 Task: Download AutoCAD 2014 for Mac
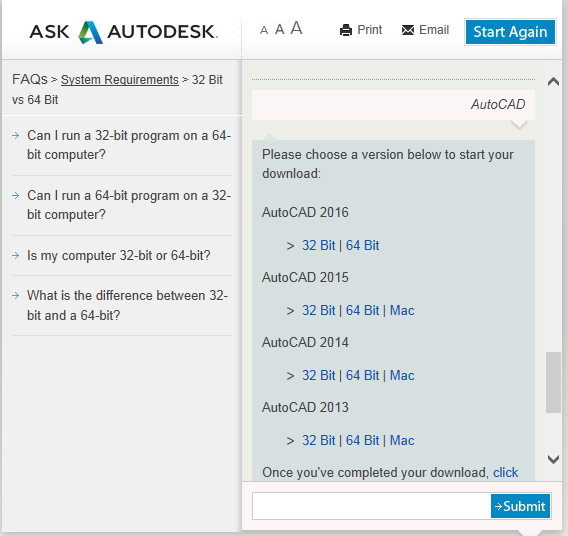tap(402, 376)
